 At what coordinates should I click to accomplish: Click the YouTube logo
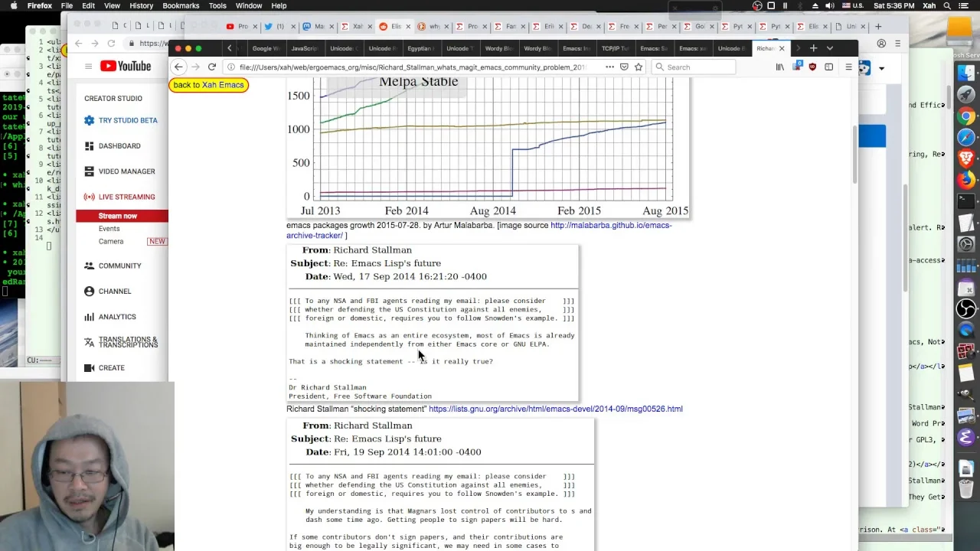[x=125, y=66]
